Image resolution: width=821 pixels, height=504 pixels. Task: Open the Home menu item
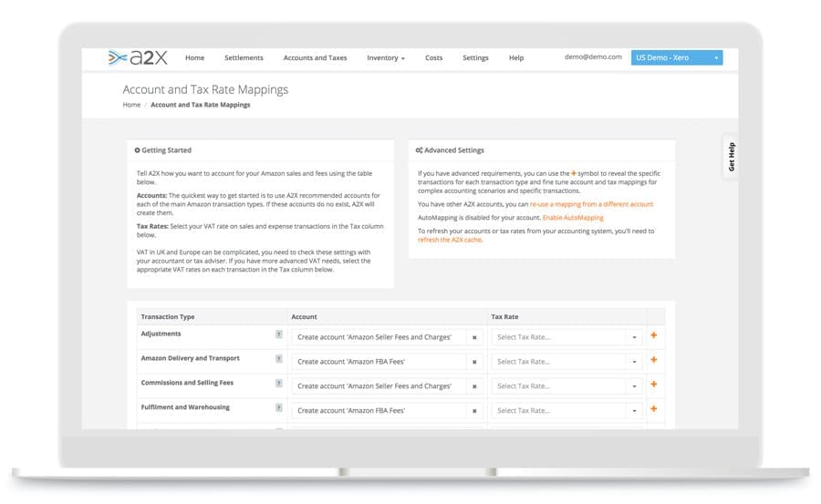pyautogui.click(x=195, y=57)
